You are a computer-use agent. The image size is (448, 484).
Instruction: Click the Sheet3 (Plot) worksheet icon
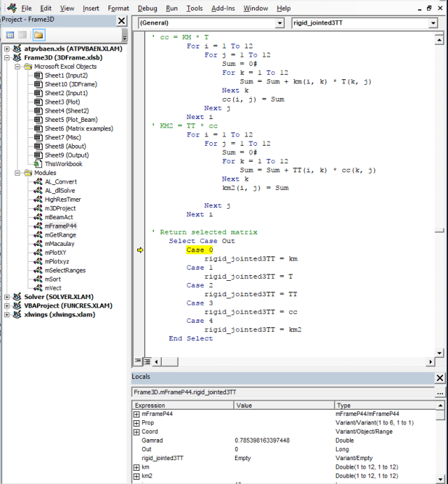38,102
